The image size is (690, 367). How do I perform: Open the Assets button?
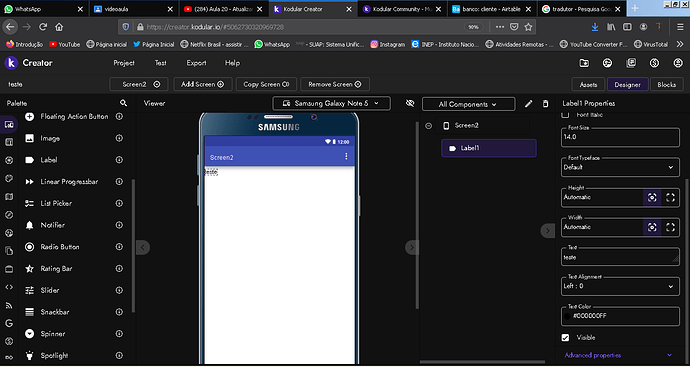click(588, 84)
